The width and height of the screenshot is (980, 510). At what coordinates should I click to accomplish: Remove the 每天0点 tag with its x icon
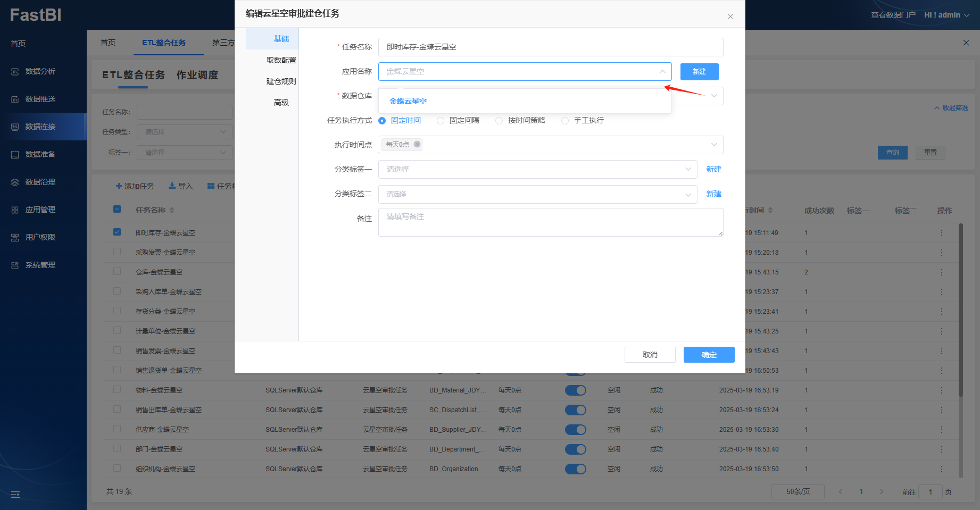click(x=417, y=144)
